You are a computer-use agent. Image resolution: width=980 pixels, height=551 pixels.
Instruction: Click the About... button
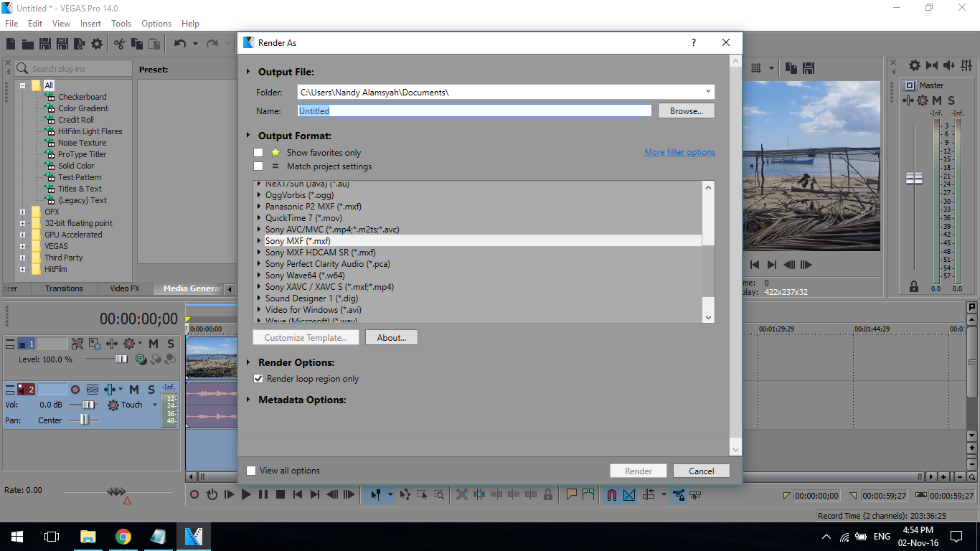point(392,338)
